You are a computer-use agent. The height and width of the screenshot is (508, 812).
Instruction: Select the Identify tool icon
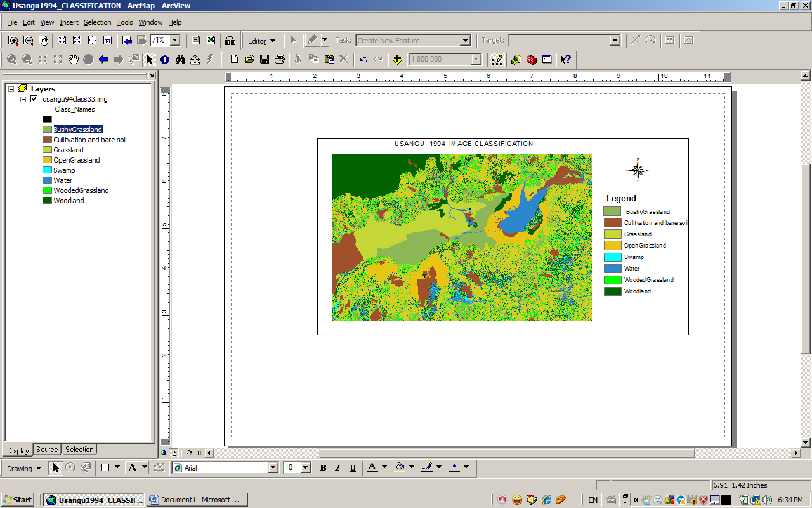pyautogui.click(x=165, y=59)
